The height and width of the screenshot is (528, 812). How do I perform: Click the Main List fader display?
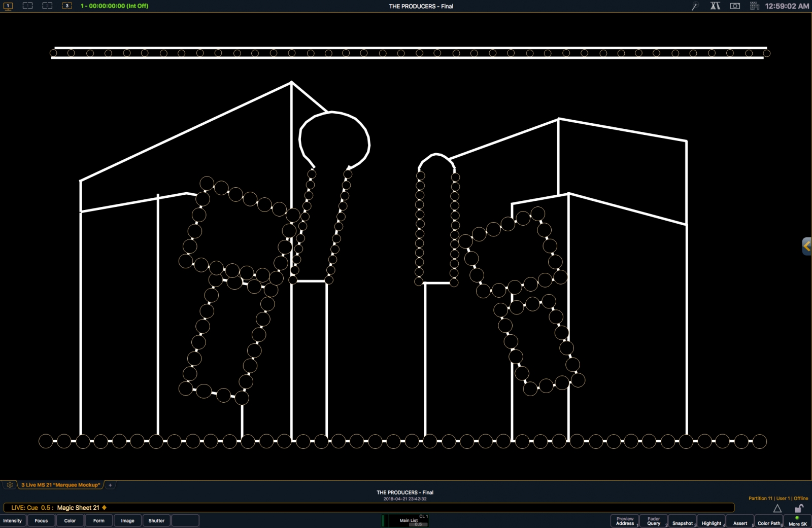pyautogui.click(x=405, y=520)
